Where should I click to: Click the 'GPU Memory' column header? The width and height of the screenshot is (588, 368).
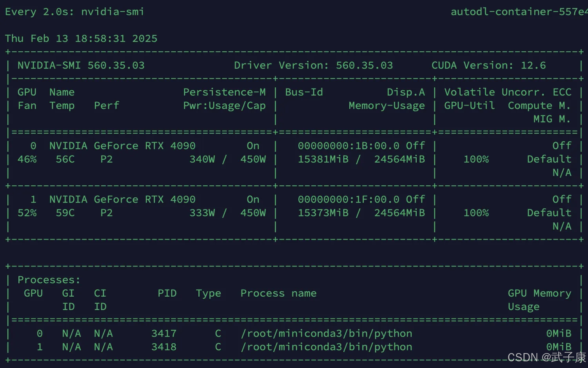pyautogui.click(x=539, y=294)
